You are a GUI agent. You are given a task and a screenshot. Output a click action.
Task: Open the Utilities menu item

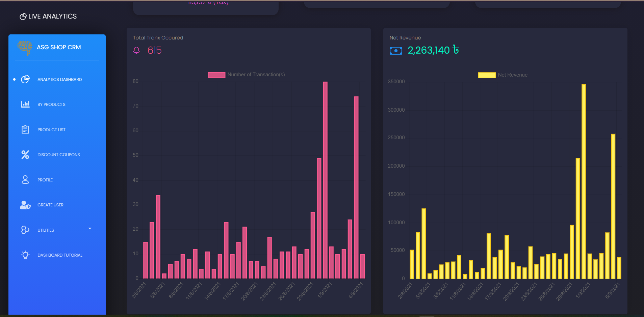(x=46, y=230)
